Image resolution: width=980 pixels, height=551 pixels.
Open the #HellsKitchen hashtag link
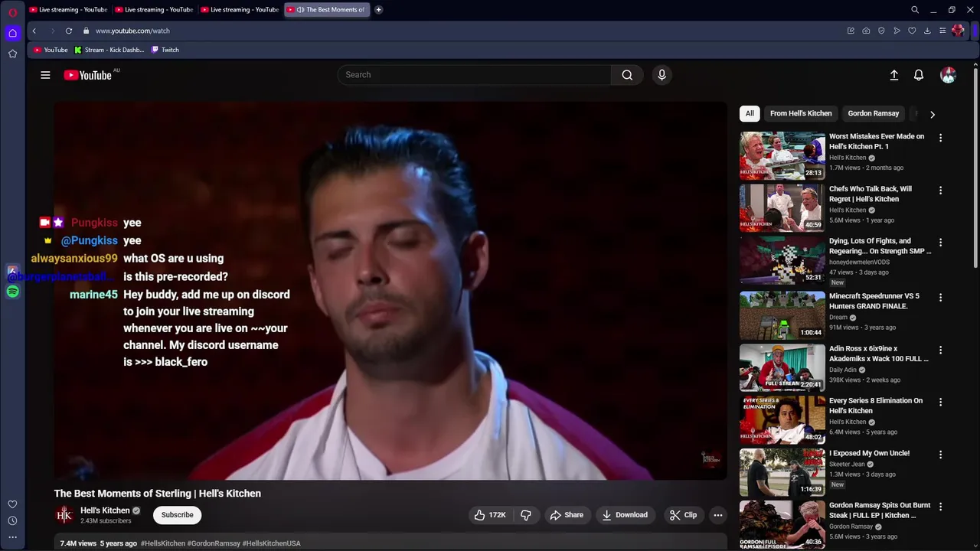point(163,543)
